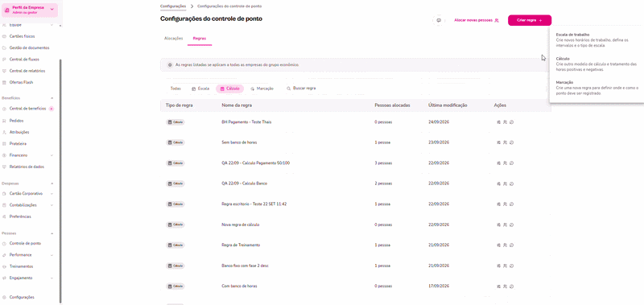Click the Controle de ponto clock icon
The width and height of the screenshot is (644, 305).
(x=4, y=243)
